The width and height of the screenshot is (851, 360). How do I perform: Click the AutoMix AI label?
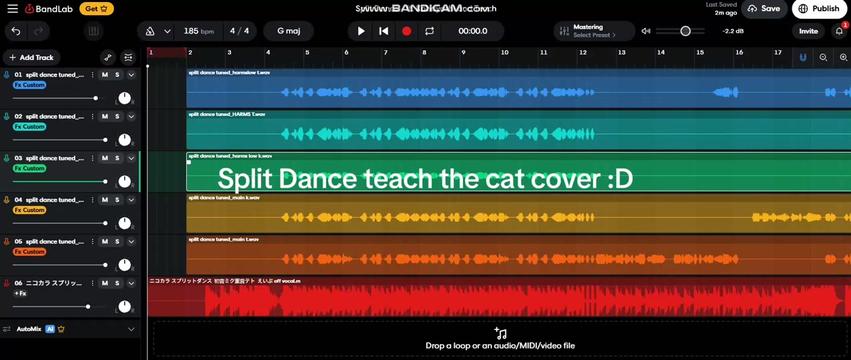tap(49, 329)
